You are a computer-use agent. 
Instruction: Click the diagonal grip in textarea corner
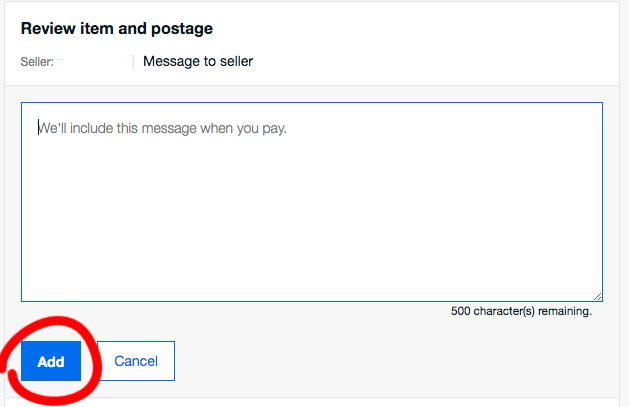(597, 296)
